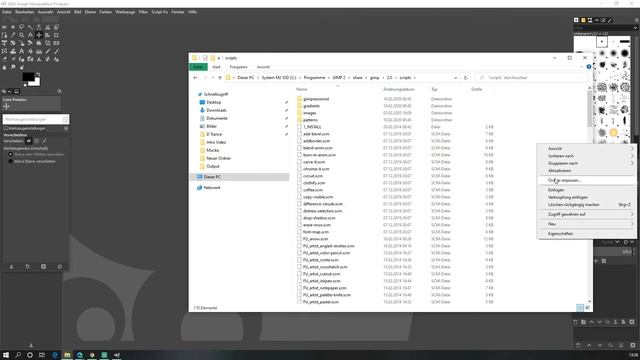This screenshot has width=640, height=360.
Task: Expand the 'Neu' submenu arrow
Action: click(632, 224)
